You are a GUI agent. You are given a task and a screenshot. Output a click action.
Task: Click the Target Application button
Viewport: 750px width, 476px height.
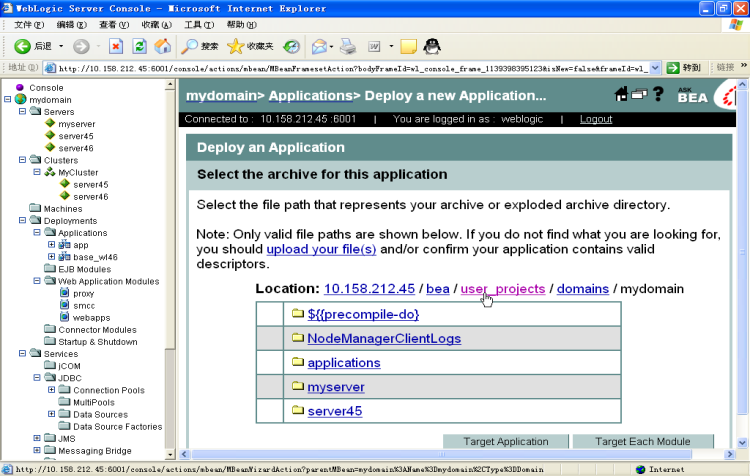(506, 441)
